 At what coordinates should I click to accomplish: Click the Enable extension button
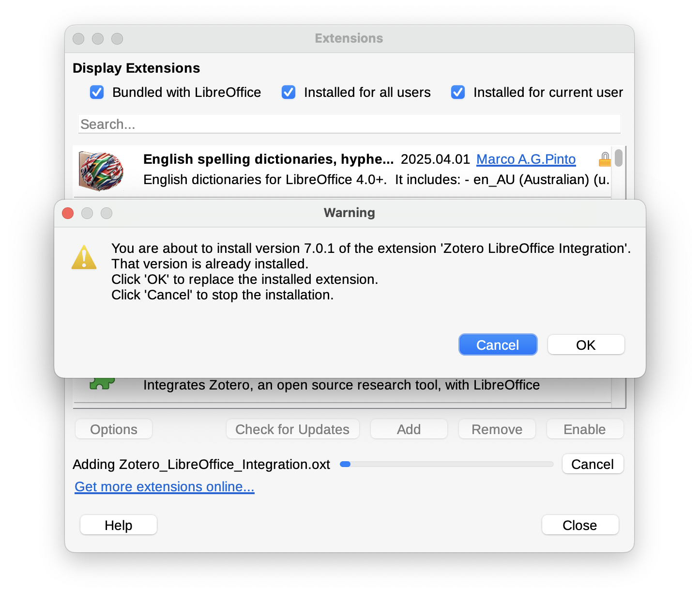click(x=585, y=429)
